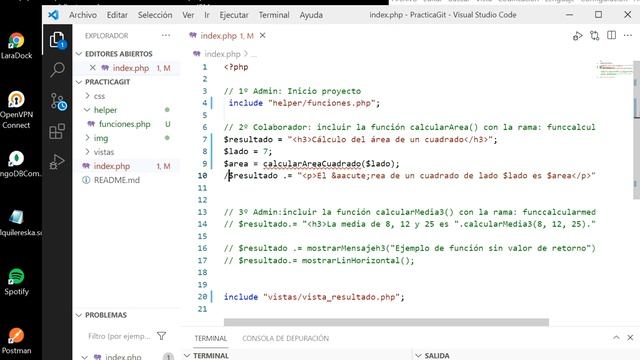Click the include "helper/funciones.php" line
Image resolution: width=640 pixels, height=360 pixels.
[304, 103]
